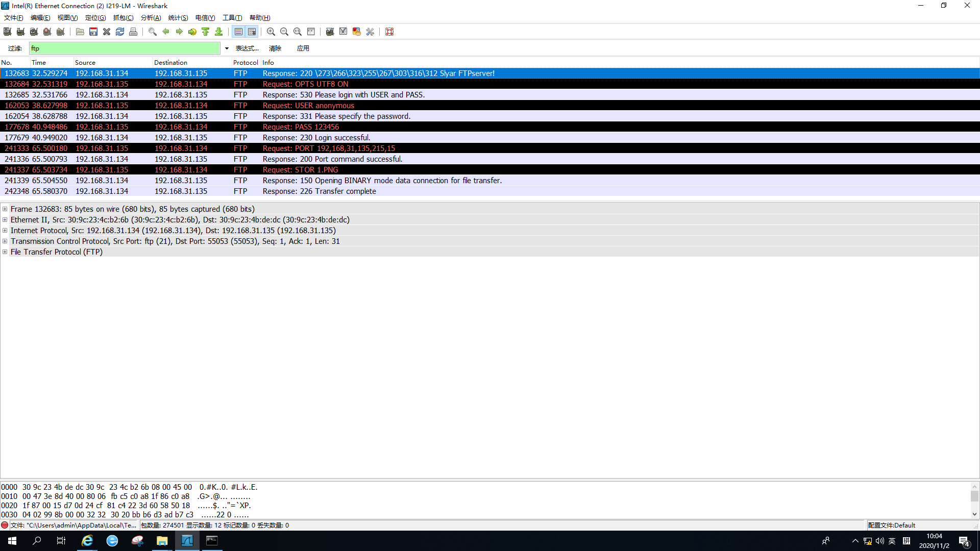Jump to first packet with the up-arrow icon

pyautogui.click(x=206, y=32)
